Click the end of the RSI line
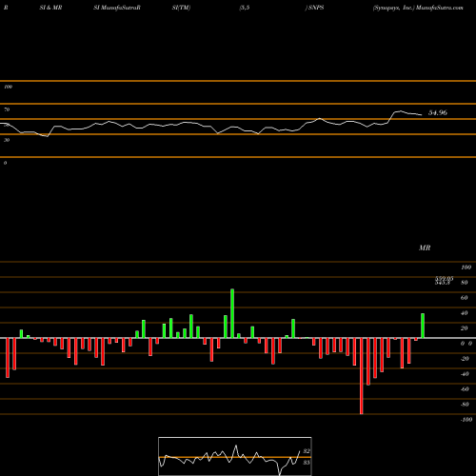The width and height of the screenshot is (476, 476). 422,115
